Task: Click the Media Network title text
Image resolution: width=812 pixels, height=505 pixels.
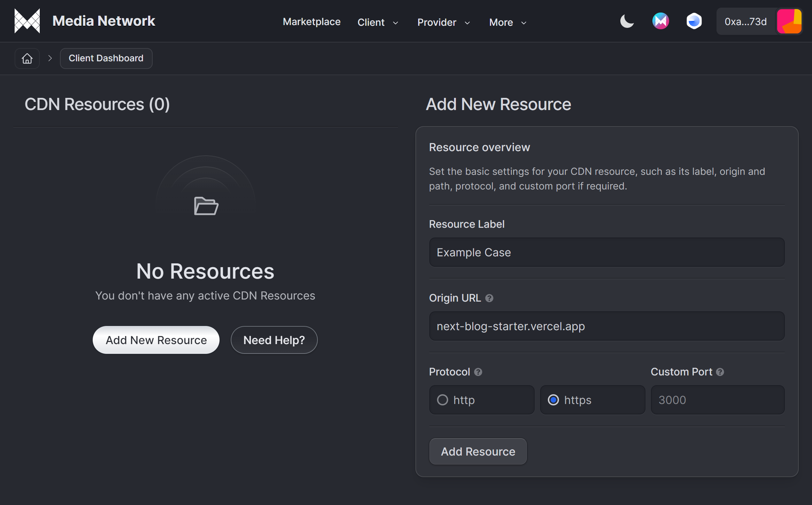Action: click(104, 21)
